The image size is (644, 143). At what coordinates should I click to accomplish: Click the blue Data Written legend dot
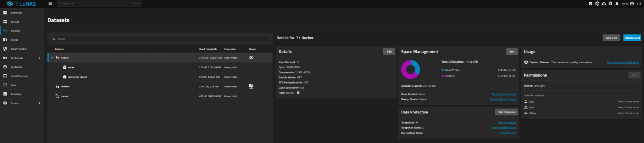point(443,70)
